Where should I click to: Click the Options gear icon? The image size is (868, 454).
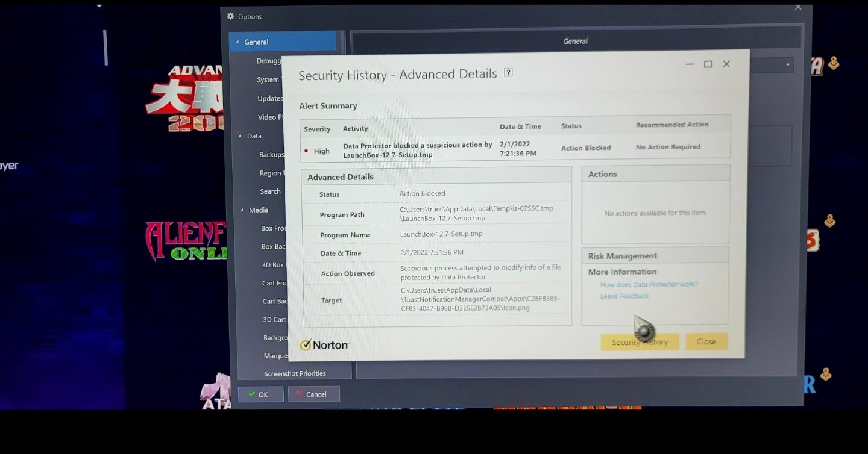point(230,16)
